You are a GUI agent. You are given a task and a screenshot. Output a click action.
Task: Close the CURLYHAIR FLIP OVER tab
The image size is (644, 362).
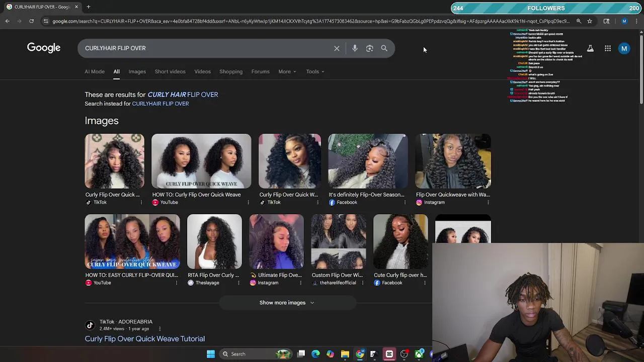point(76,7)
